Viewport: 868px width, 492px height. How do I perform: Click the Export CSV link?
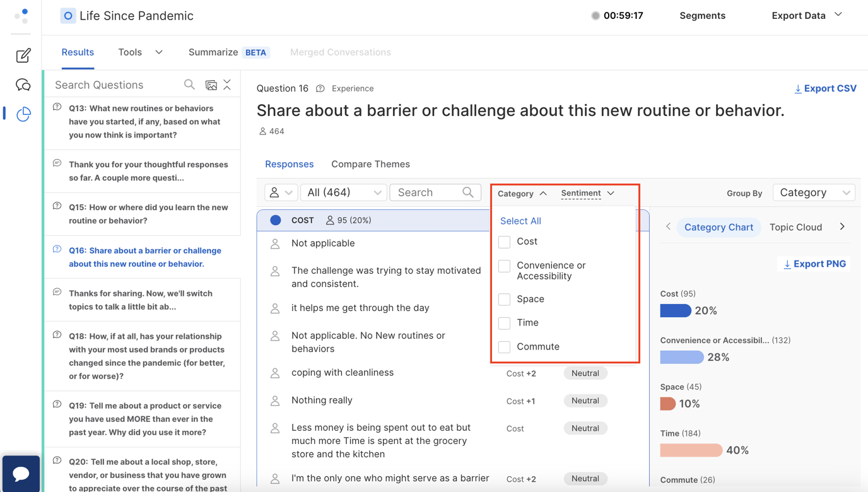pos(825,88)
